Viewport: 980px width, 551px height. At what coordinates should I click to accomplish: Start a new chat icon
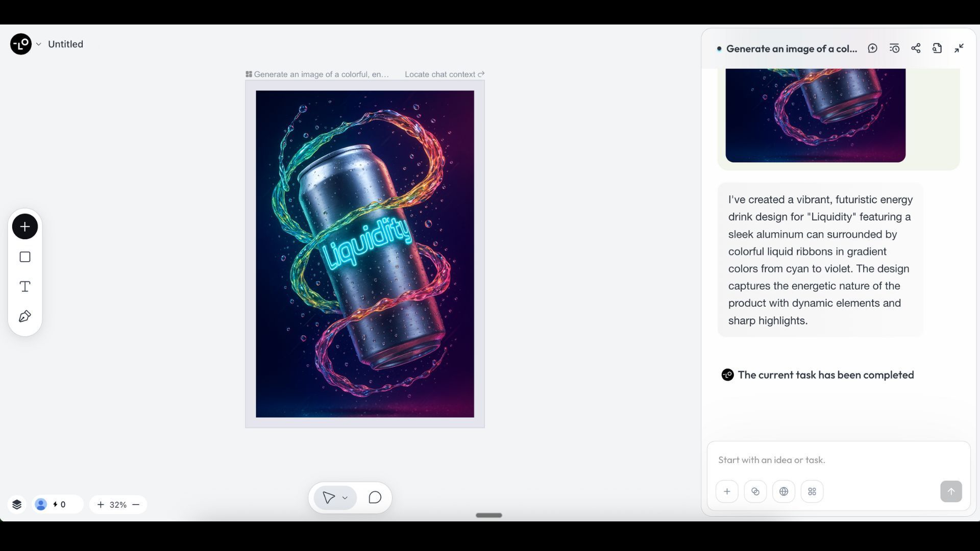(872, 48)
